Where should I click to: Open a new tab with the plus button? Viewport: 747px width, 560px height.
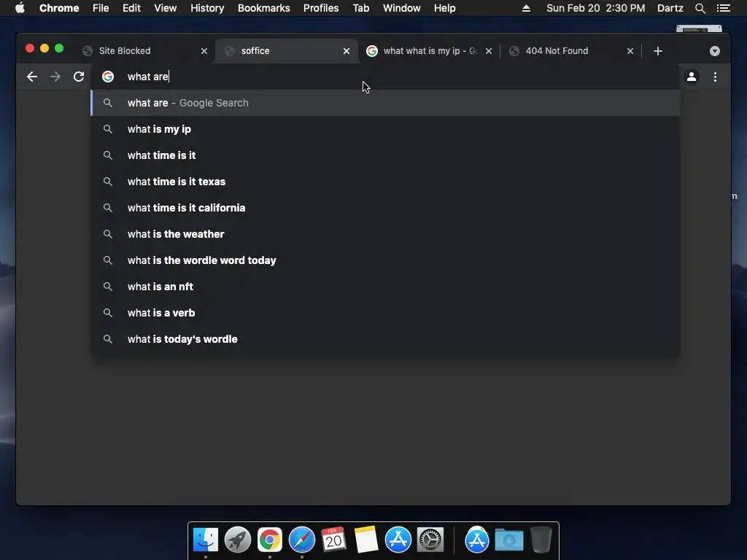658,51
